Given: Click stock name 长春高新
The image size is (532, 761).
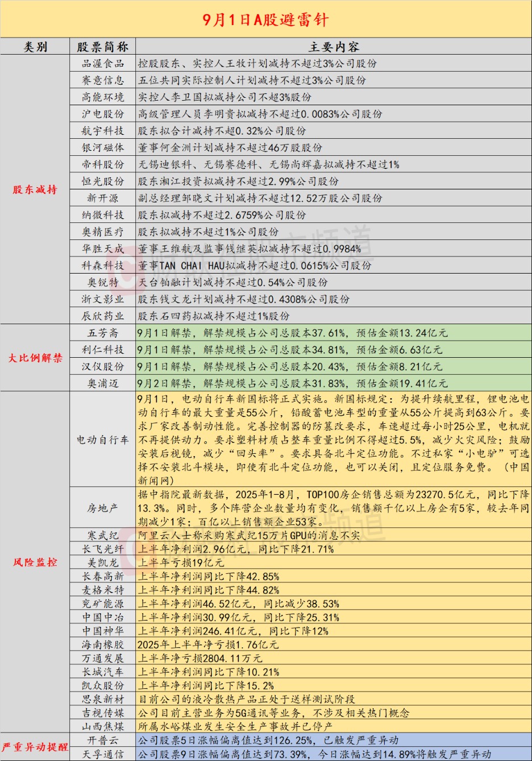Looking at the screenshot, I should tap(103, 576).
